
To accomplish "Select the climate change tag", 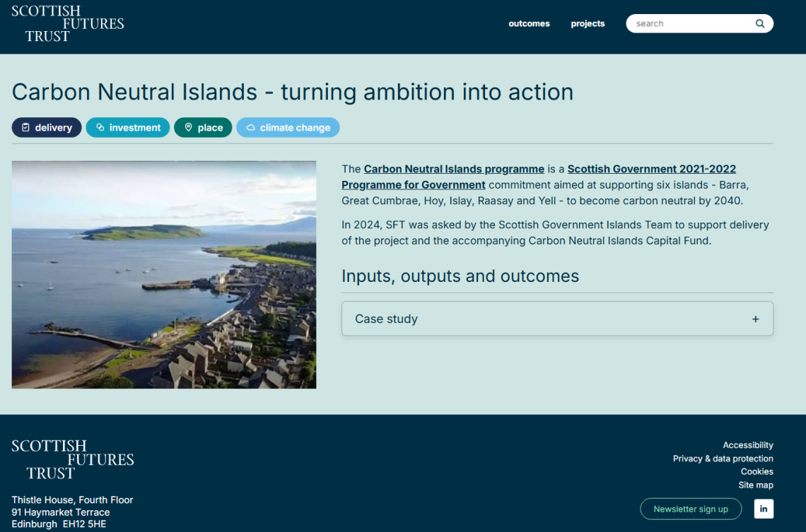I will coord(288,127).
